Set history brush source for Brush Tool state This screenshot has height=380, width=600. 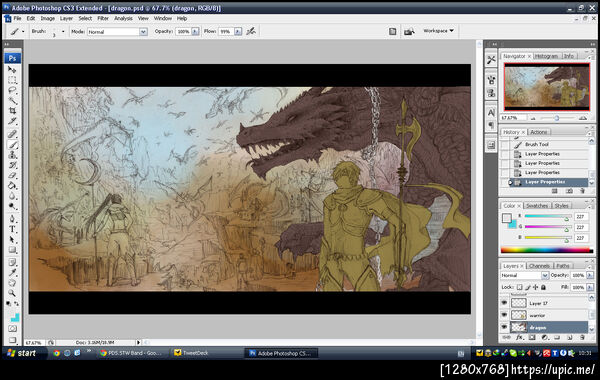point(505,145)
